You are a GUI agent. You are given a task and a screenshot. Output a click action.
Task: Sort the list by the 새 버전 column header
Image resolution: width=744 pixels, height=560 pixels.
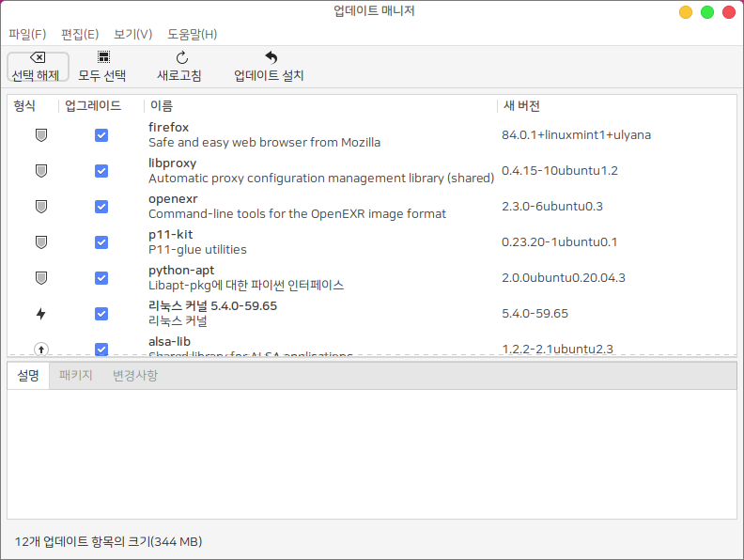coord(521,106)
